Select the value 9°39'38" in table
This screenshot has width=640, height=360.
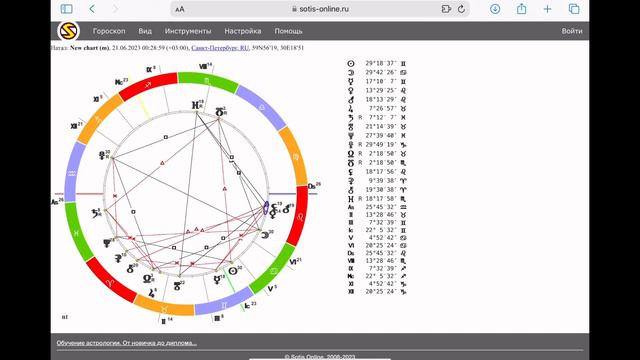pos(381,180)
